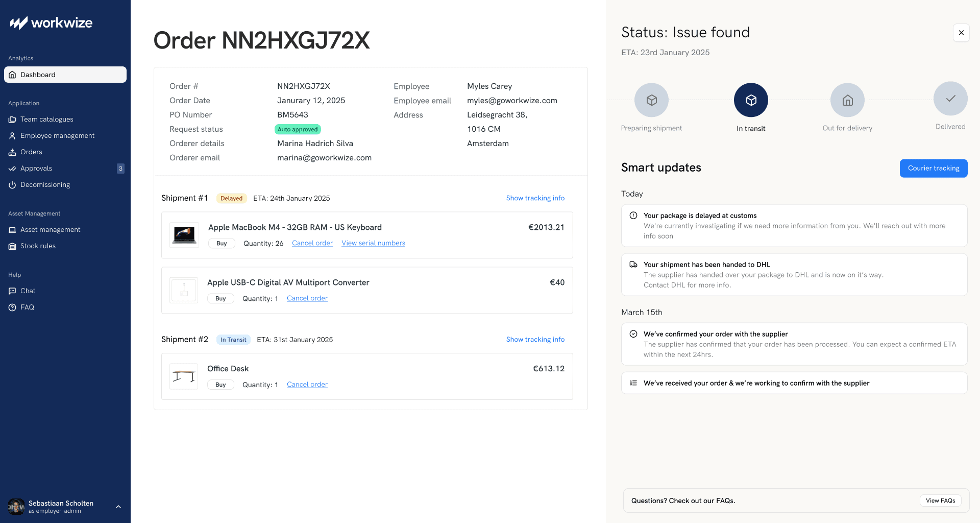Image resolution: width=980 pixels, height=523 pixels.
Task: Click the Chat speech bubble icon
Action: coord(12,291)
